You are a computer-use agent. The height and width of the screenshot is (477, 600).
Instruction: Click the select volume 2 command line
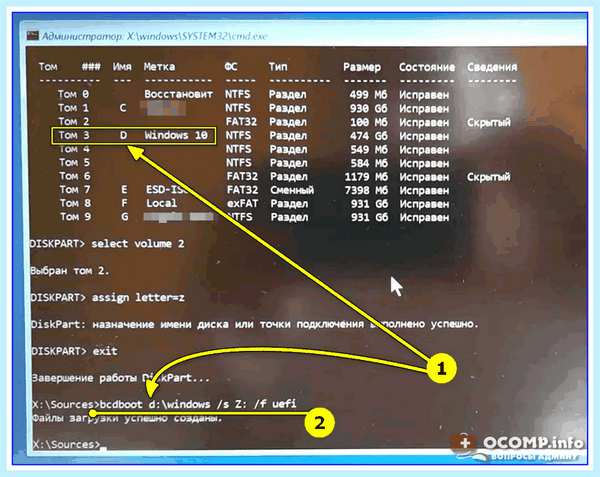pos(107,244)
